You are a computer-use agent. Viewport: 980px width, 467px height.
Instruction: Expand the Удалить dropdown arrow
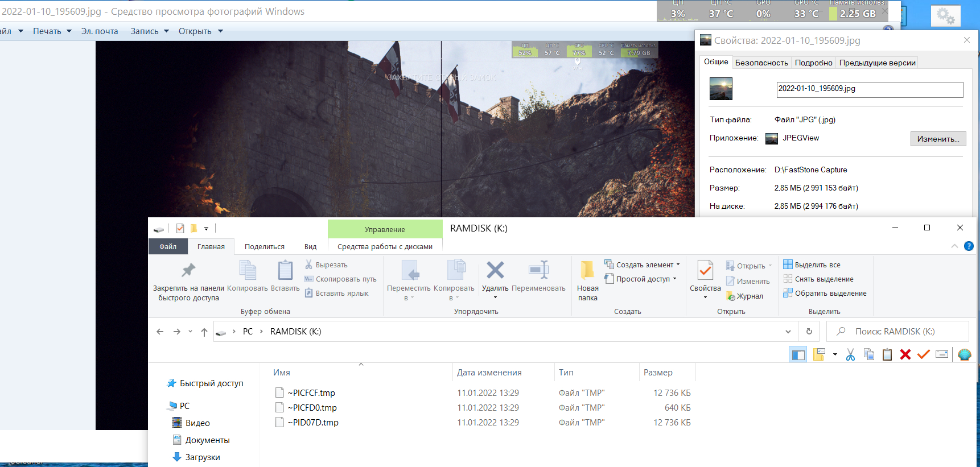point(495,297)
